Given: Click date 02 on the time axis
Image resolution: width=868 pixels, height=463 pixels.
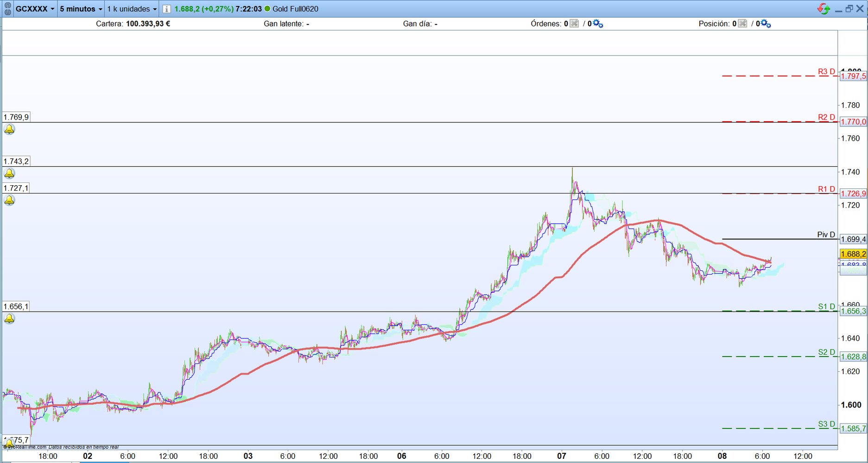Looking at the screenshot, I should click(88, 456).
